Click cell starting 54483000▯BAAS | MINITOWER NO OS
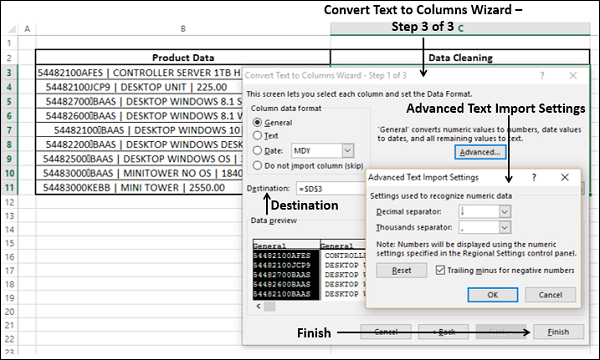Screen dimensions: 600x360 139,173
